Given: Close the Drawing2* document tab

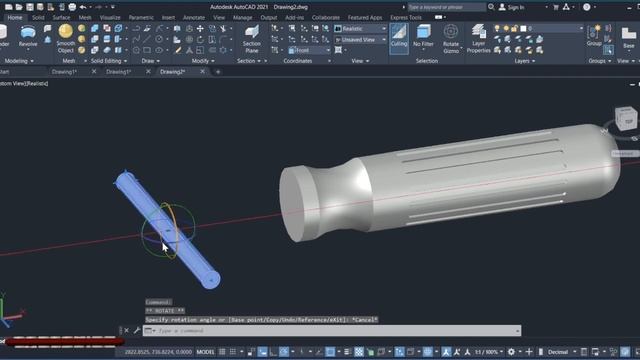Looking at the screenshot, I should [x=202, y=71].
